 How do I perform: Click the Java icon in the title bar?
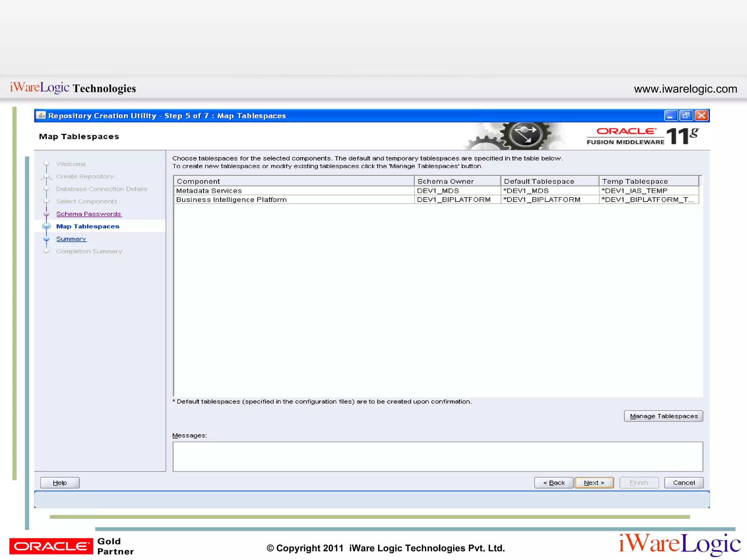coord(41,116)
